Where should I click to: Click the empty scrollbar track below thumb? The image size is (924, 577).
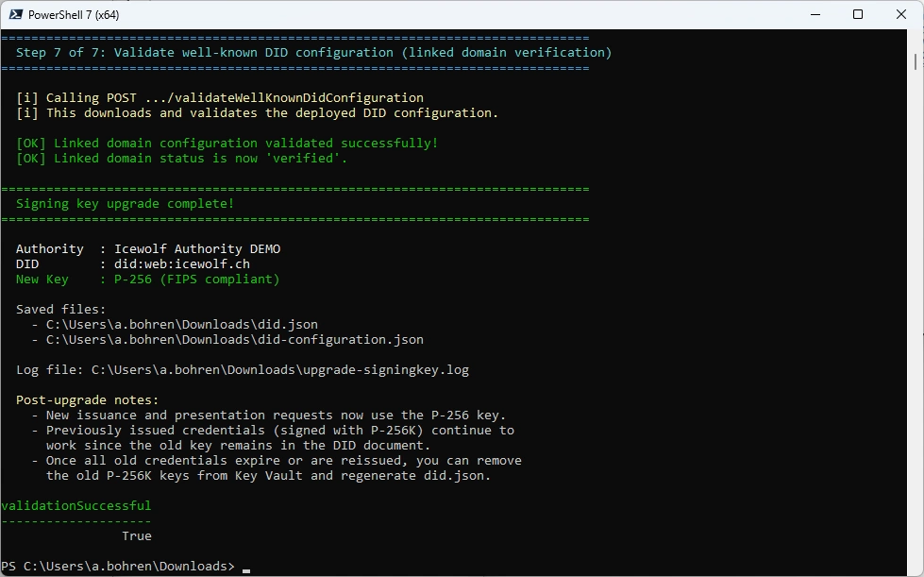pyautogui.click(x=916, y=331)
